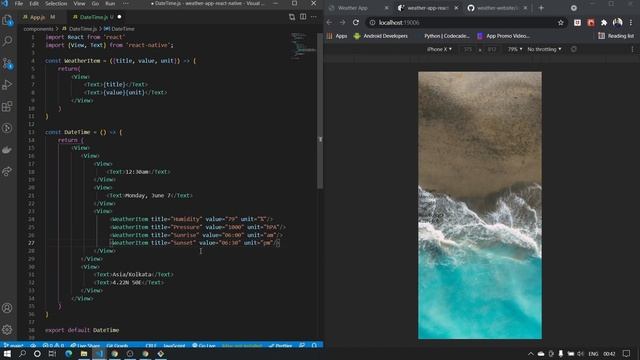This screenshot has height=360, width=640.
Task: Open the Windows Start menu
Action: [x=7, y=353]
